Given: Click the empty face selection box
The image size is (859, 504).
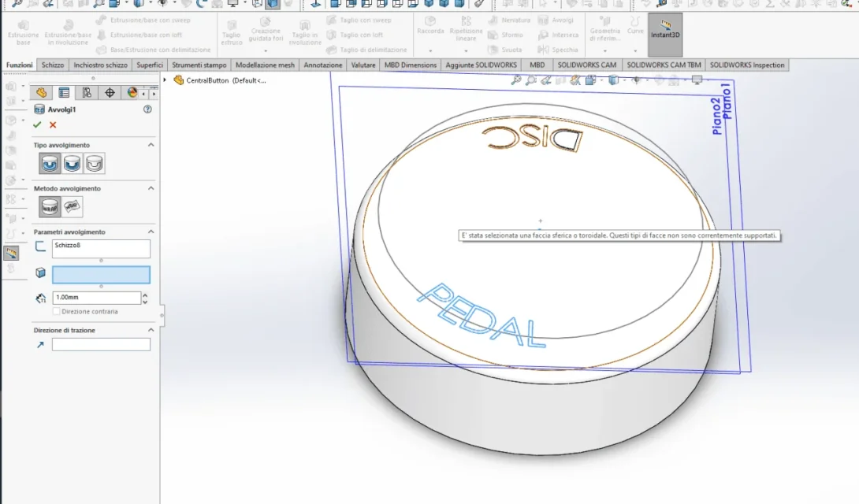Looking at the screenshot, I should (x=101, y=275).
